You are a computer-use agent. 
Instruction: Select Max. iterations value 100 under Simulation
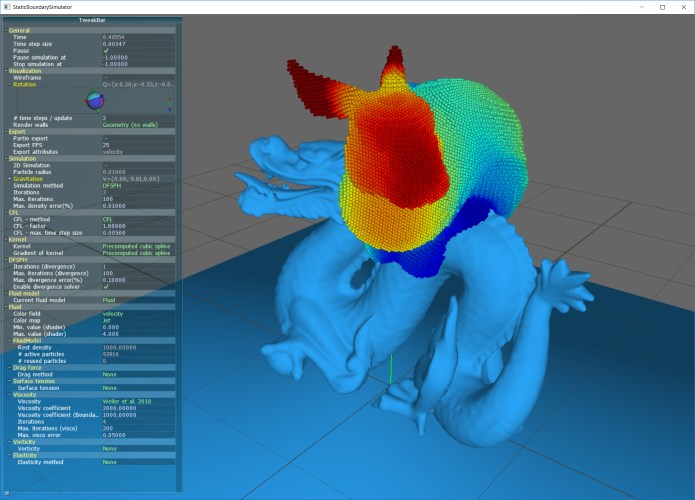(139, 199)
